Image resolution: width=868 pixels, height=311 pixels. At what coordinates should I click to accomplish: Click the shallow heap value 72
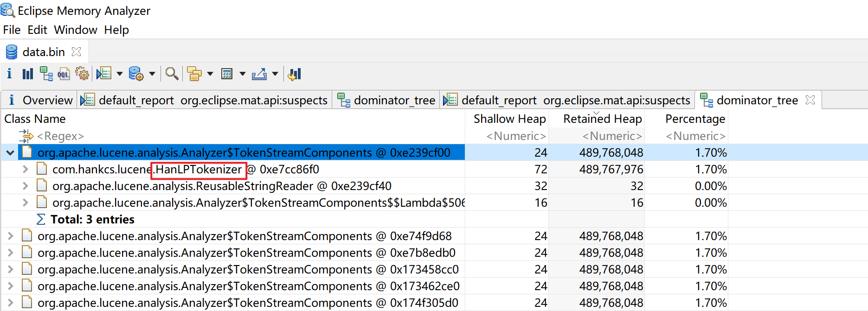pos(541,170)
